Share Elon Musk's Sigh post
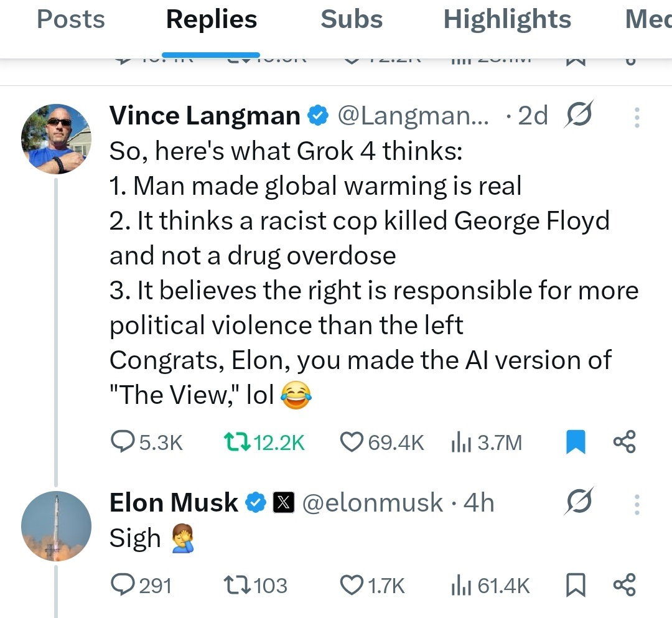This screenshot has width=672, height=618. tap(624, 585)
